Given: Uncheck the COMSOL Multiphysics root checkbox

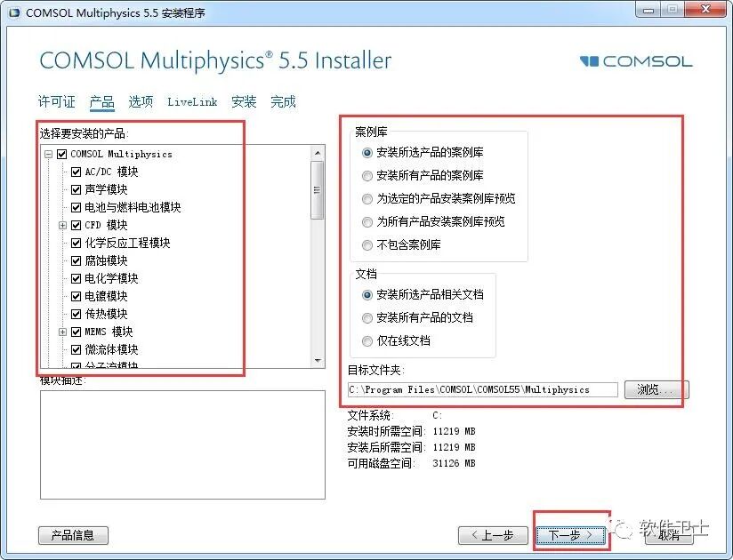Looking at the screenshot, I should pos(61,154).
